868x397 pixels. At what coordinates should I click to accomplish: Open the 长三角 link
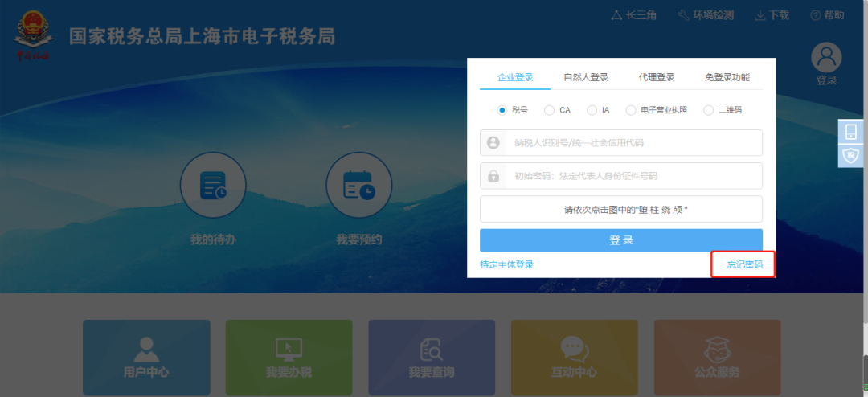pyautogui.click(x=633, y=15)
